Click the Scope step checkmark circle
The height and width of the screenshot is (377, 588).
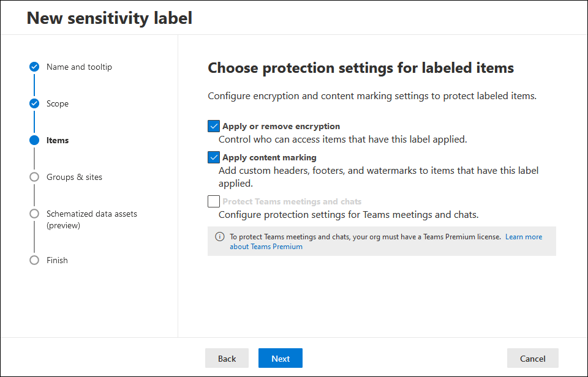(x=34, y=103)
